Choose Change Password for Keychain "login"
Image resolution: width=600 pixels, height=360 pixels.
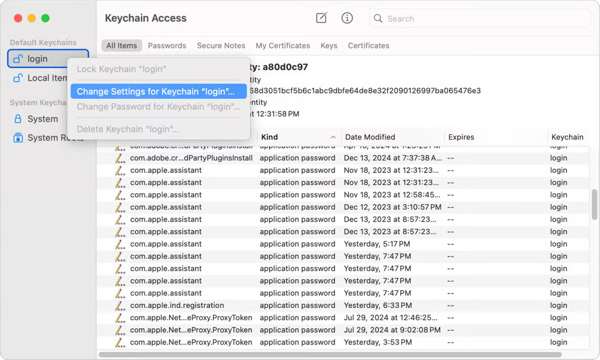[x=158, y=106]
